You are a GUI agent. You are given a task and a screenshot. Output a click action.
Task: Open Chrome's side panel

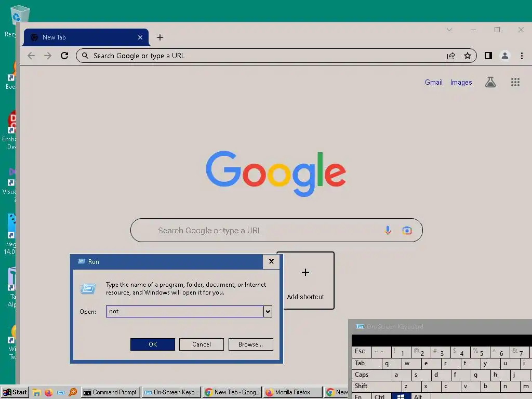tap(488, 56)
